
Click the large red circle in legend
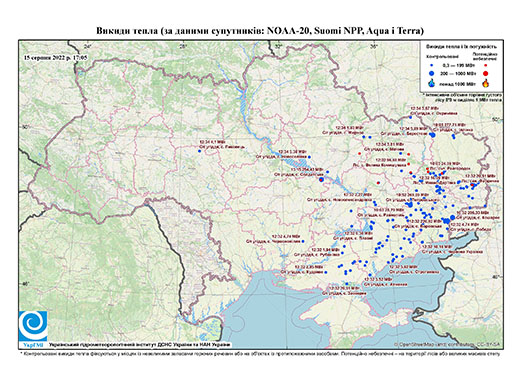click(x=486, y=73)
